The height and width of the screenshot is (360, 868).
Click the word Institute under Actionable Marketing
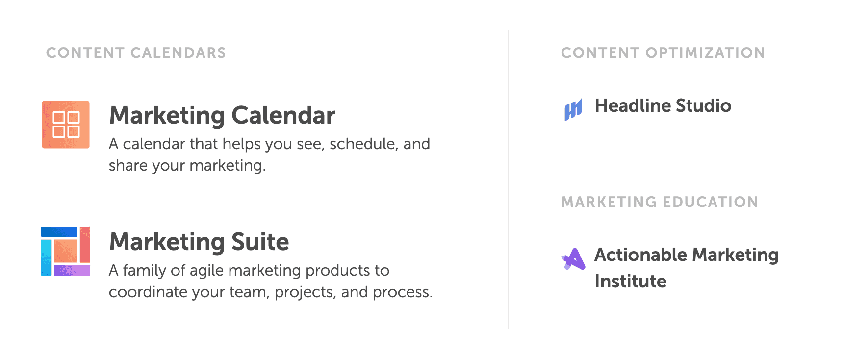(x=630, y=281)
